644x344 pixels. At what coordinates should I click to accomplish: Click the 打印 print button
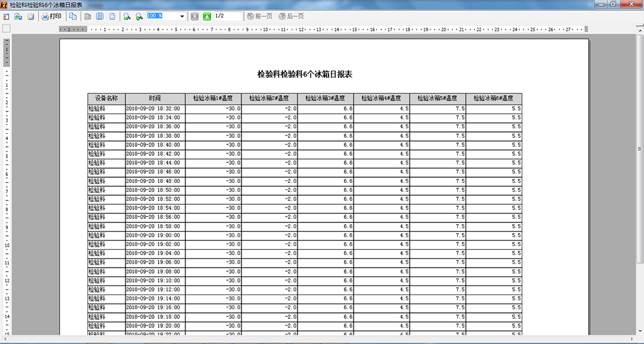point(52,17)
